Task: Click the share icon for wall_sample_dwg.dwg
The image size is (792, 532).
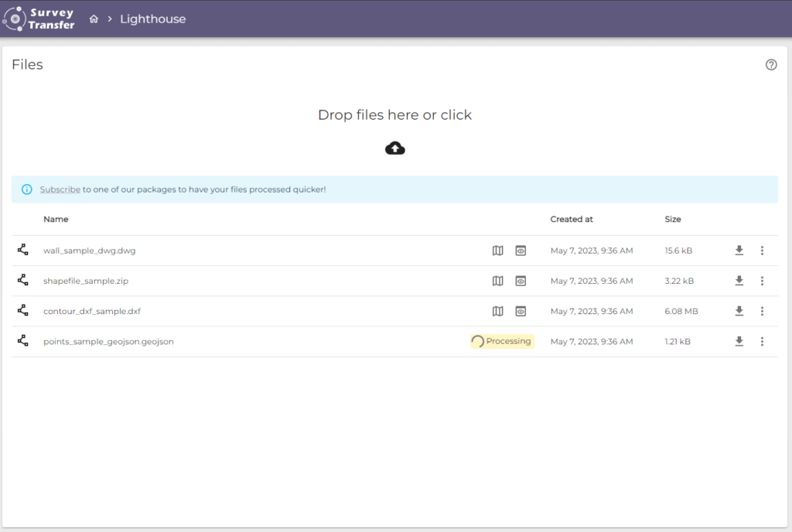Action: [22, 250]
